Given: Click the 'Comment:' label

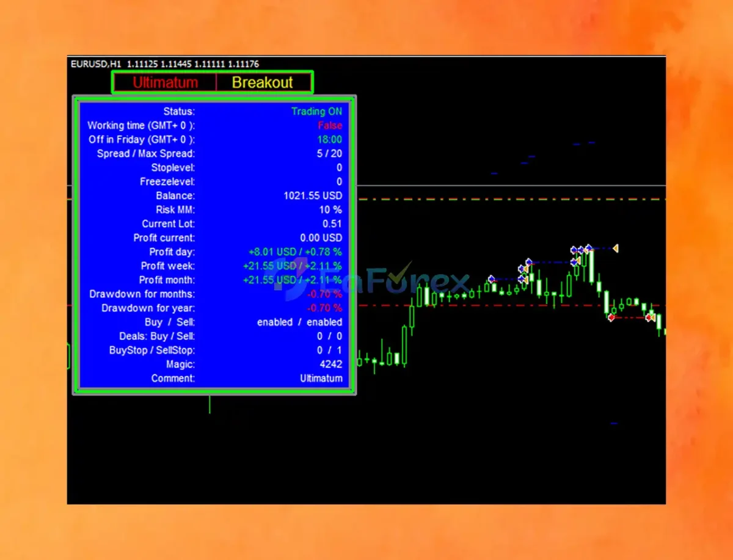Looking at the screenshot, I should tap(173, 378).
